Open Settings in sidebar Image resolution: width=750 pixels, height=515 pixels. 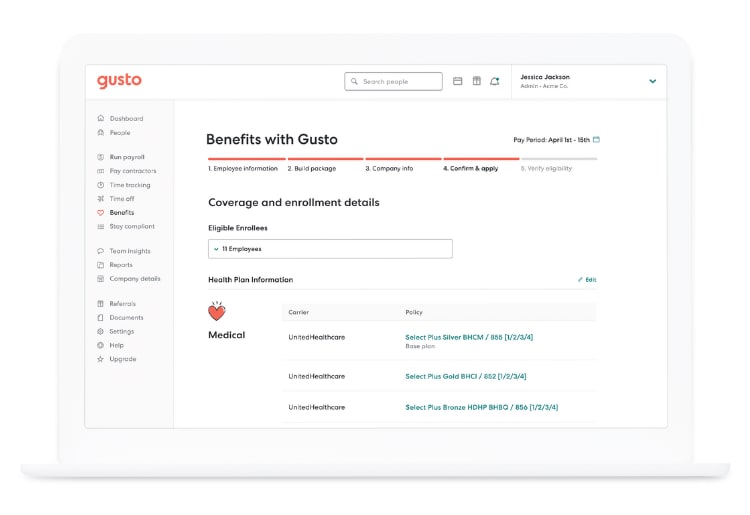(x=121, y=331)
